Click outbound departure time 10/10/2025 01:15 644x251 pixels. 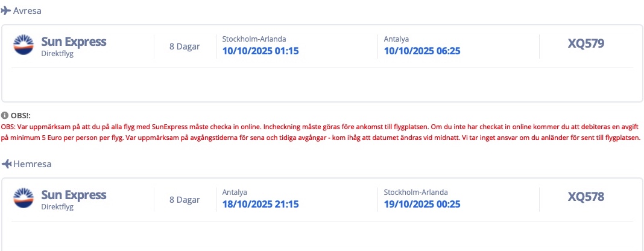[x=260, y=51]
